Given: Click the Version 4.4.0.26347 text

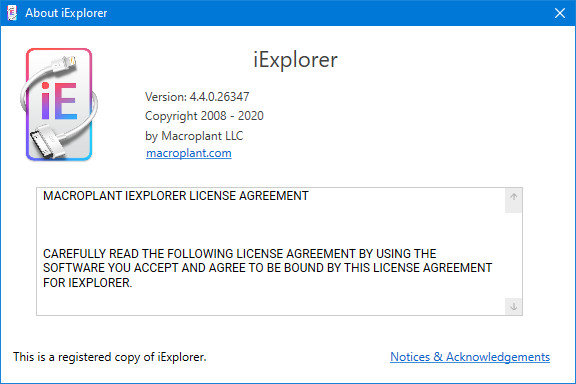Looking at the screenshot, I should click(x=197, y=97).
